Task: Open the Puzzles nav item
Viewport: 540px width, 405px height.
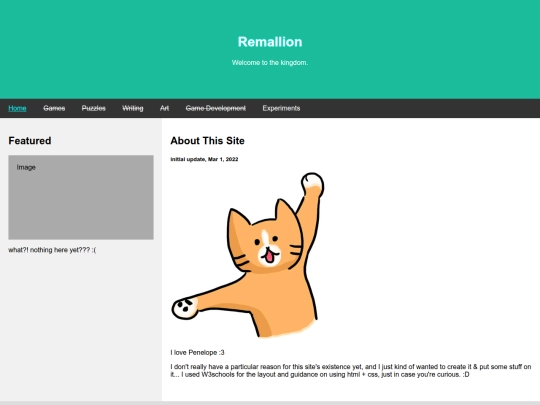Action: (x=94, y=108)
